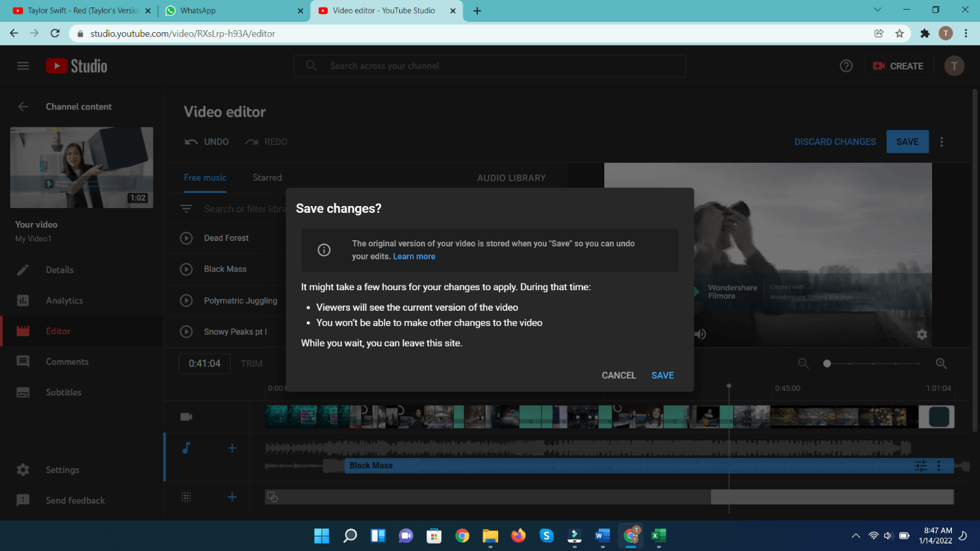980x551 pixels.
Task: Open Chrome extensions puzzle icon
Action: click(925, 33)
